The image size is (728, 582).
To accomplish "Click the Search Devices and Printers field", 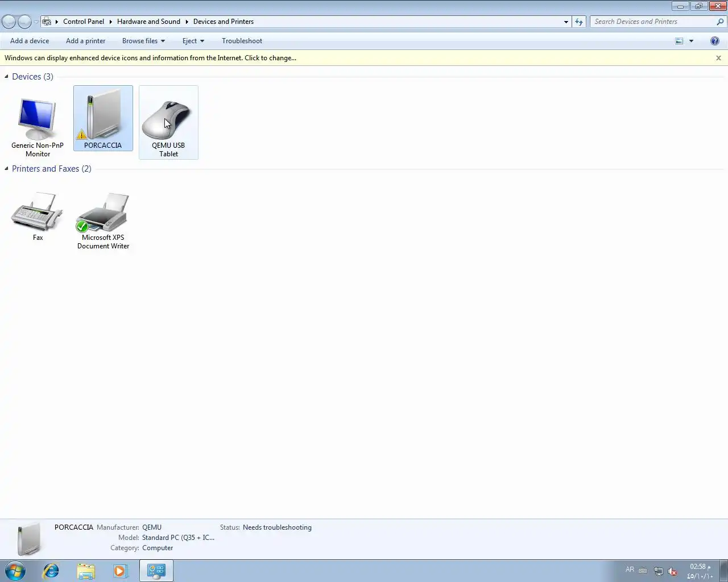I will [x=652, y=22].
